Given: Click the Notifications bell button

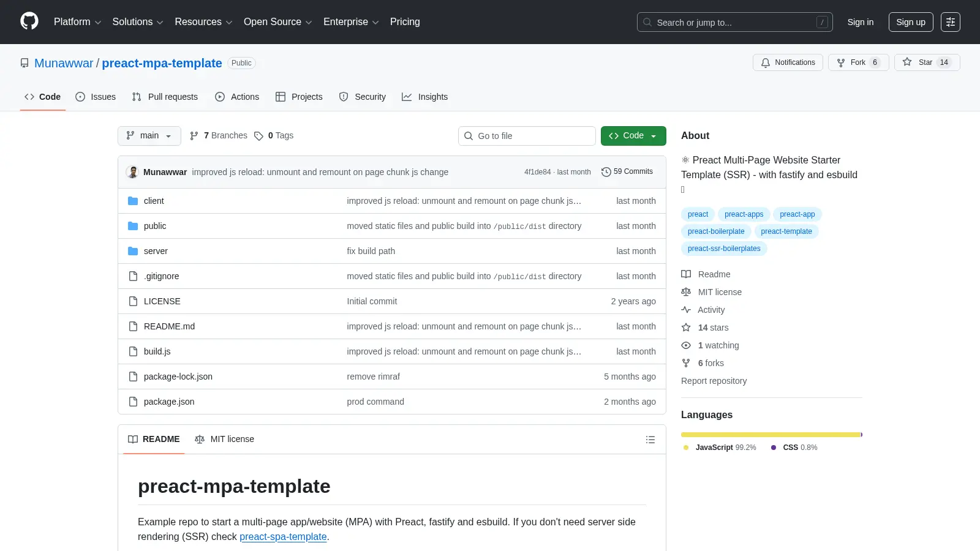Looking at the screenshot, I should [x=788, y=62].
